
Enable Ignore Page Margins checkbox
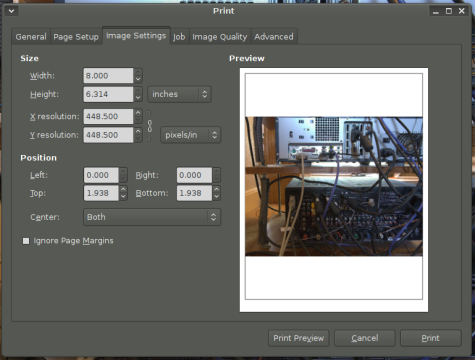coord(26,241)
